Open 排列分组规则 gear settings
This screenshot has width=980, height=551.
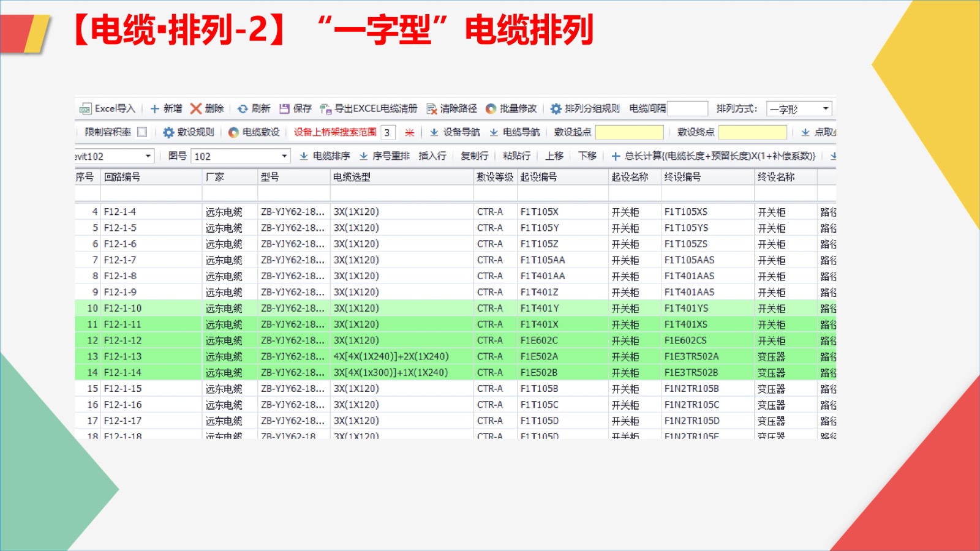coord(556,109)
